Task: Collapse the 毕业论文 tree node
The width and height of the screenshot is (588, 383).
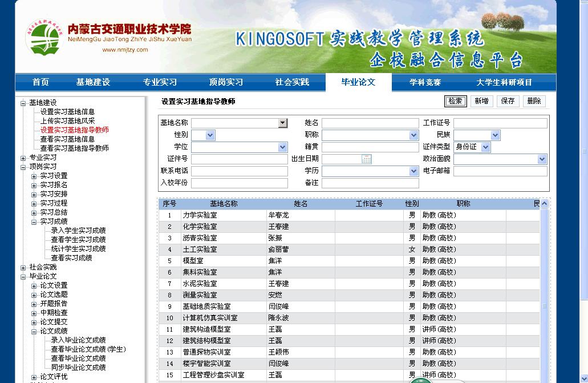Action: point(23,276)
